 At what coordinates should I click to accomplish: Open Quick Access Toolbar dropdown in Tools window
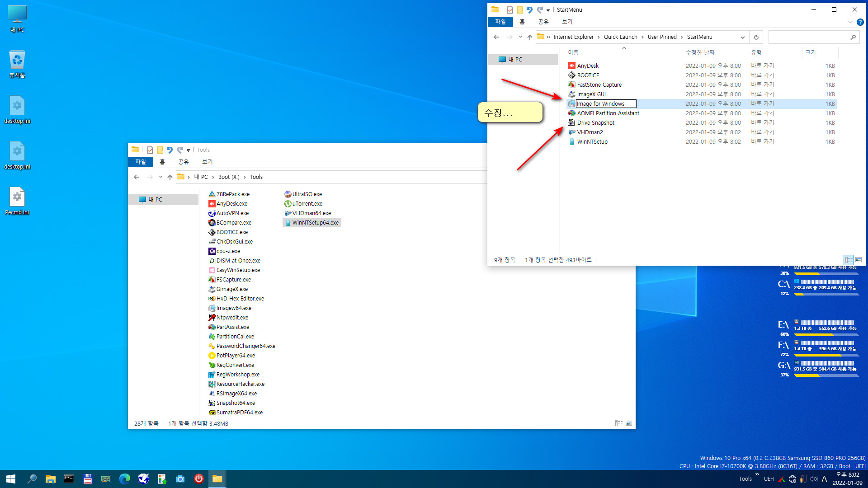[x=189, y=150]
